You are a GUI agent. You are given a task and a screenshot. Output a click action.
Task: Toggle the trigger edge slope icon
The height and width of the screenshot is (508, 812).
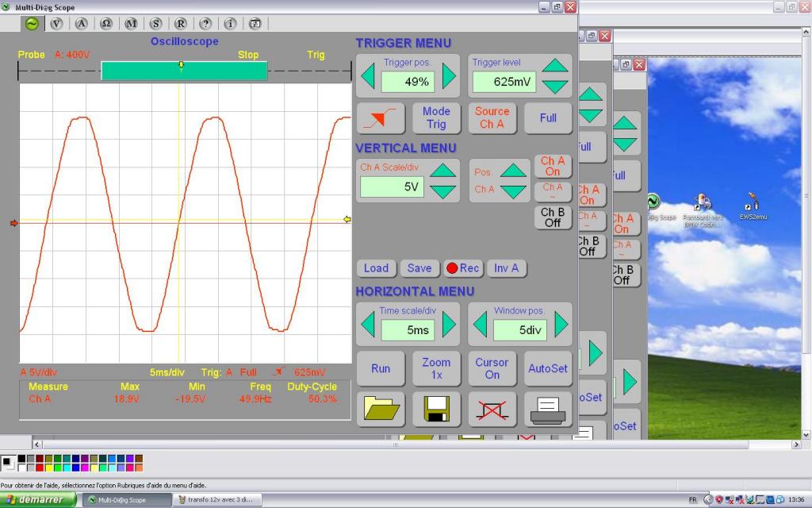coord(381,118)
